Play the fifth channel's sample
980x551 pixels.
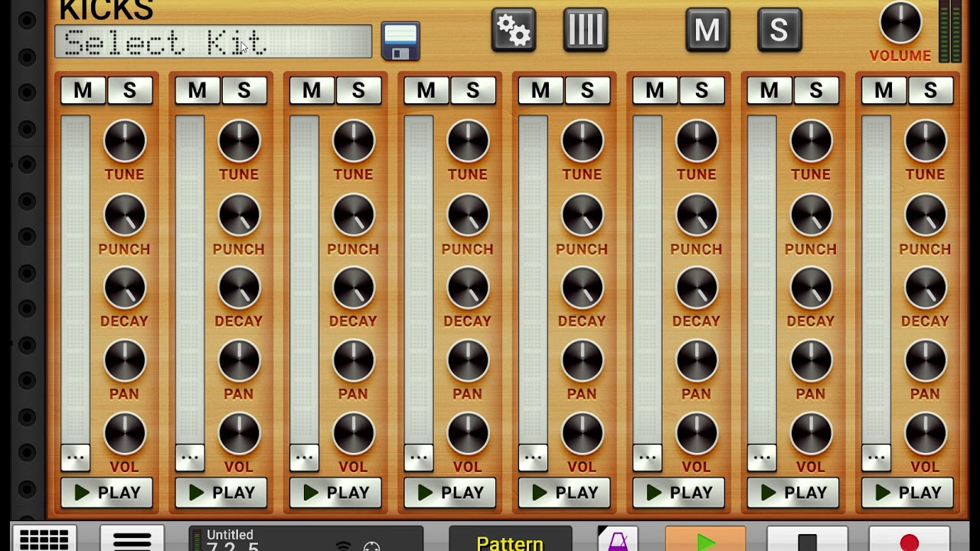564,493
